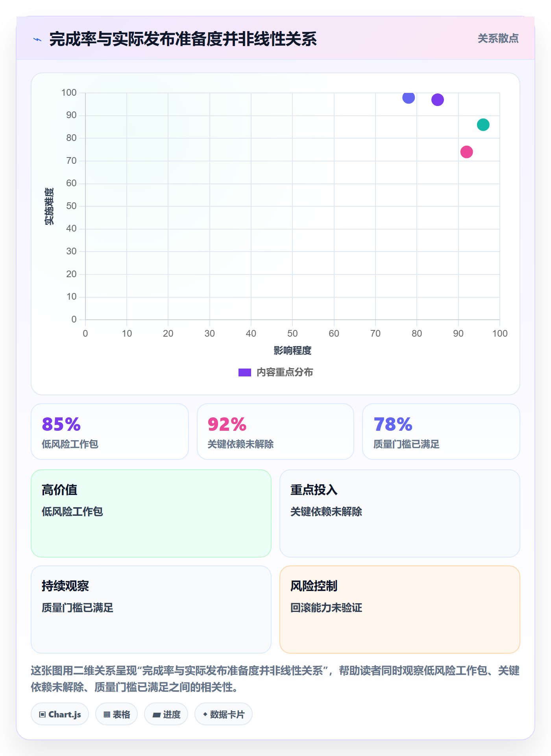Click the 实施难度 y-axis title

49,206
